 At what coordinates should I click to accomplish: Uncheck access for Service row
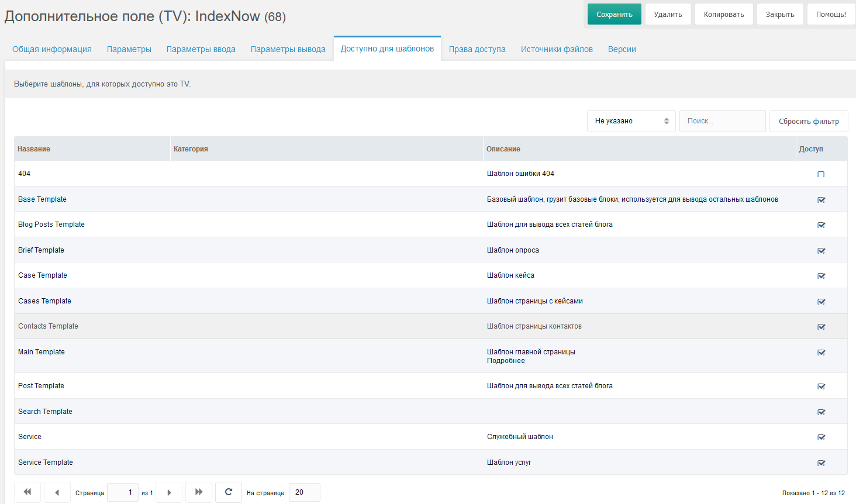[x=821, y=437]
